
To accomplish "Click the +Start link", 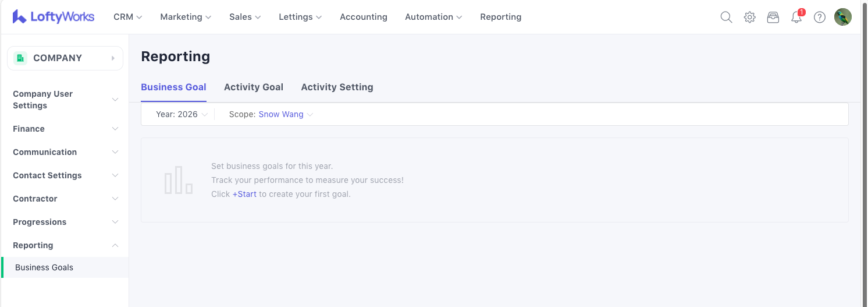I will tap(244, 194).
